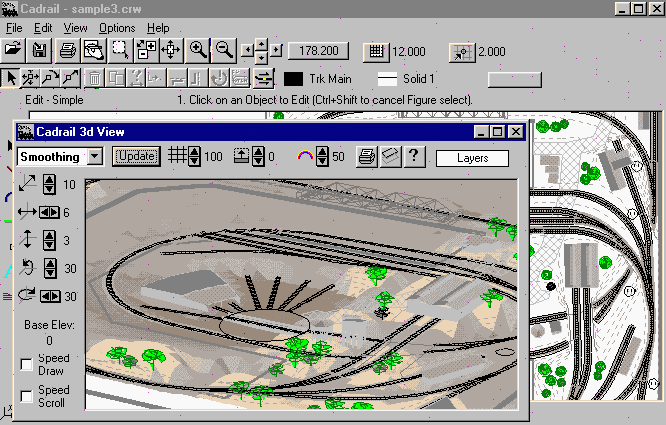Viewport: 666px width, 425px height.
Task: Choose the zoom window selection icon
Action: (x=120, y=51)
